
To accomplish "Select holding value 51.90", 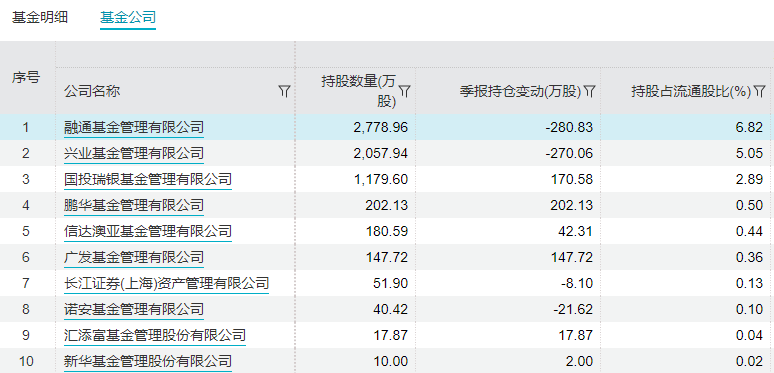I will coord(390,283).
